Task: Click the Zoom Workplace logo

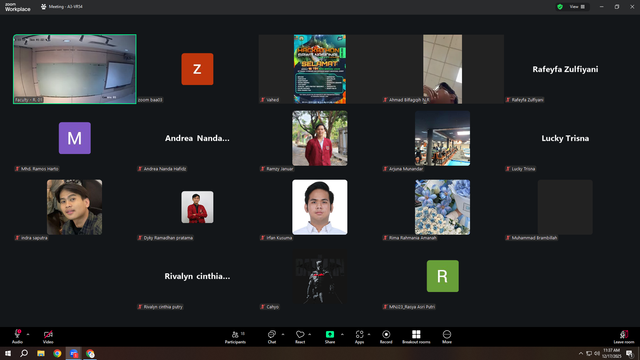Action: (x=18, y=7)
